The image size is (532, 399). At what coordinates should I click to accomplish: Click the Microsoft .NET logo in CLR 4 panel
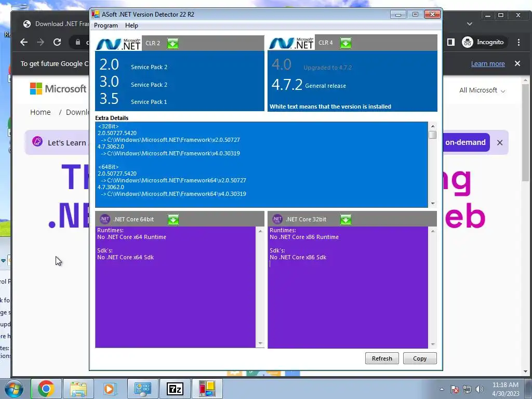[x=291, y=43]
